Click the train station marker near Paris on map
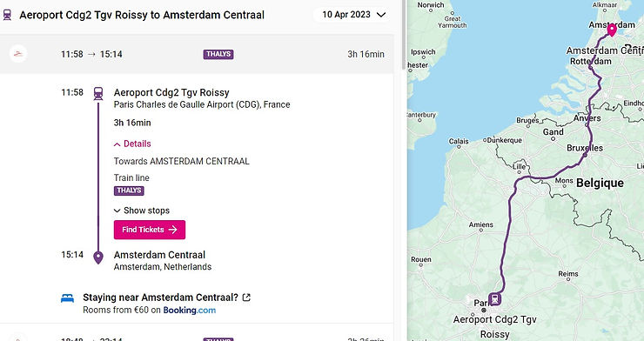644x341 pixels. coord(495,299)
